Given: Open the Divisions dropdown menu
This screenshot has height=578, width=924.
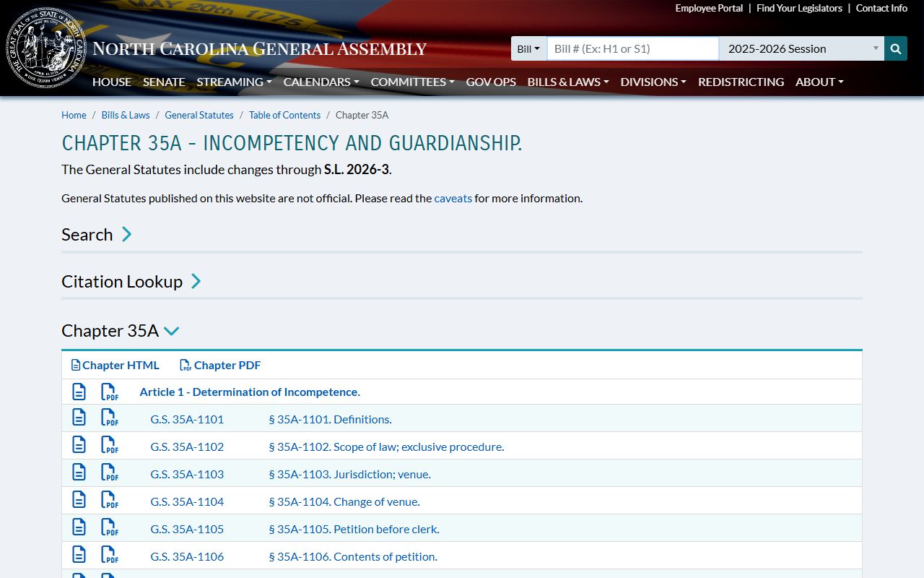Looking at the screenshot, I should 653,82.
